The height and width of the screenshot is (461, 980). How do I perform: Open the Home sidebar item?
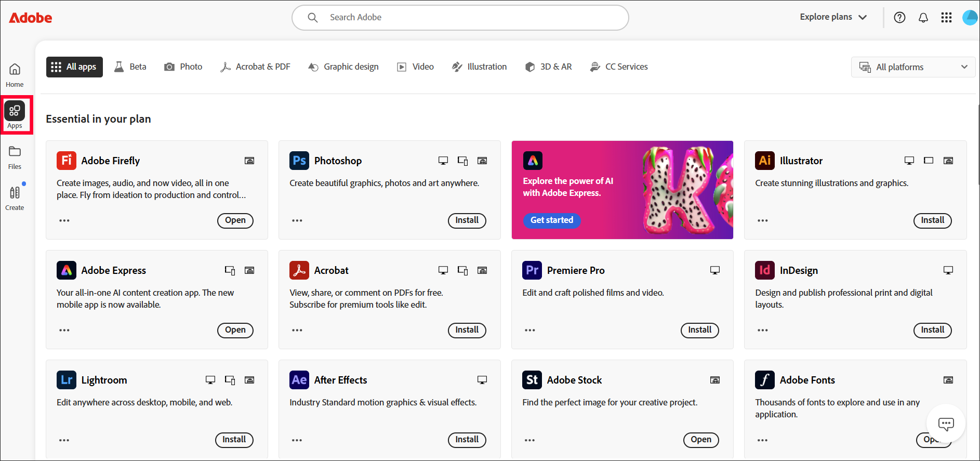[15, 75]
